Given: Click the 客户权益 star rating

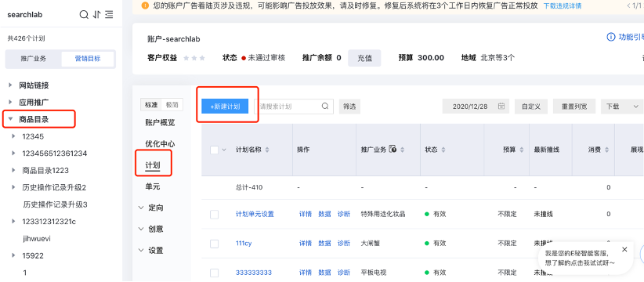Looking at the screenshot, I should pyautogui.click(x=194, y=58).
